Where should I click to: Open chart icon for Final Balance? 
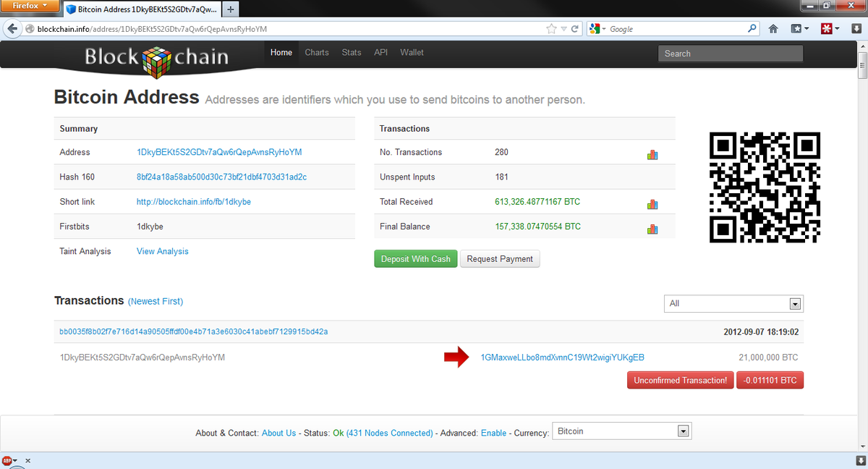652,229
